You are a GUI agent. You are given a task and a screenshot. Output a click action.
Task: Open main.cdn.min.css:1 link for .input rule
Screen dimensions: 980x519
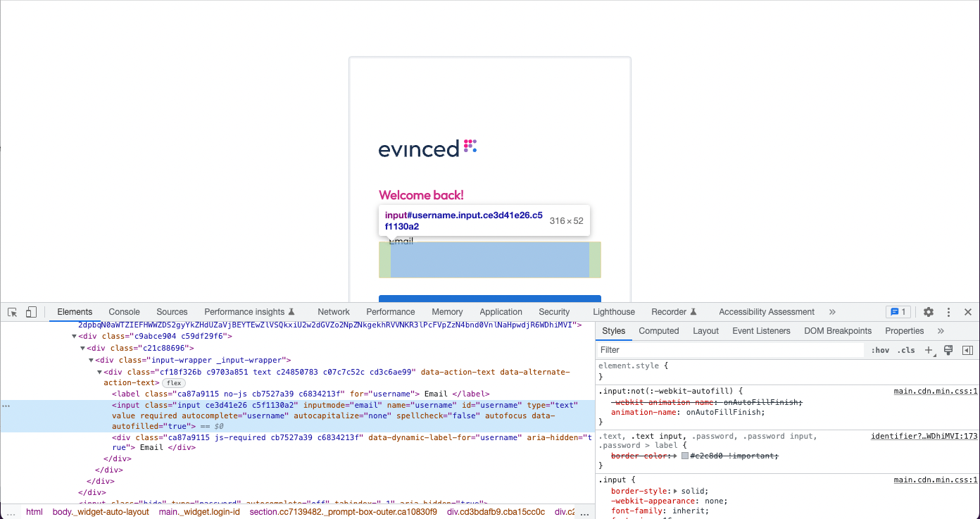936,480
